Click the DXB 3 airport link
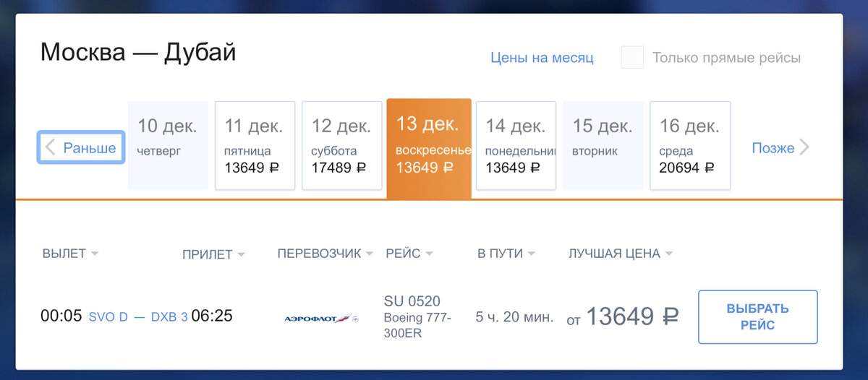The image size is (868, 380). coord(169,317)
